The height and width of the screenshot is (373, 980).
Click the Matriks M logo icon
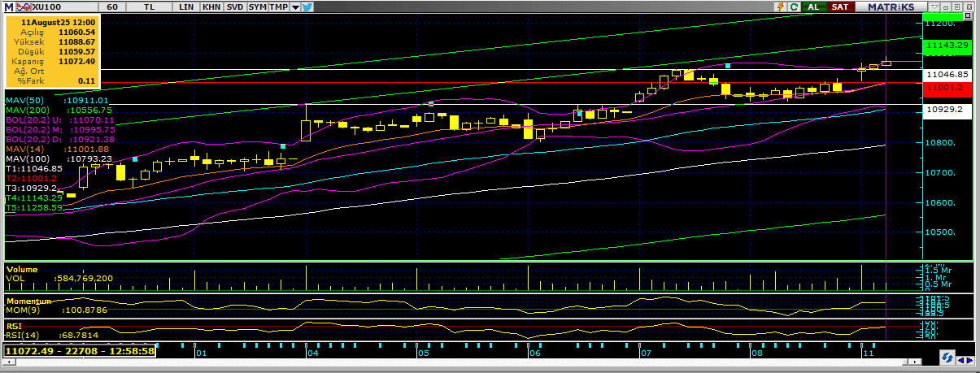click(7, 7)
